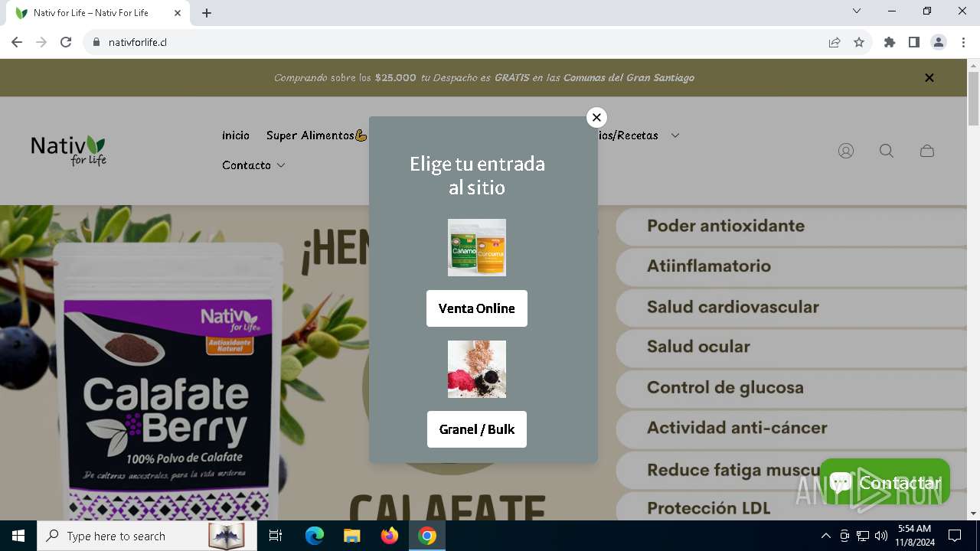Click the Salud cardiovascular benefit label
Screen dimensions: 980x551
pyautogui.click(x=733, y=307)
